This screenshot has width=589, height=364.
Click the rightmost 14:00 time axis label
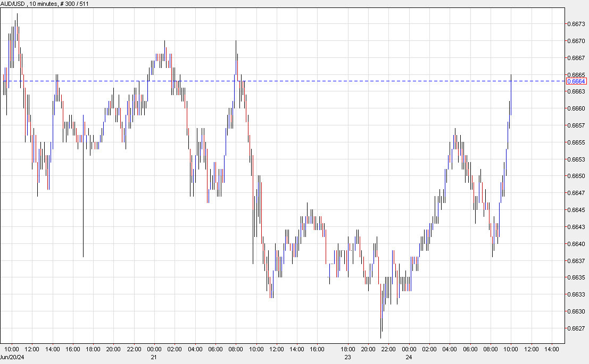552,350
